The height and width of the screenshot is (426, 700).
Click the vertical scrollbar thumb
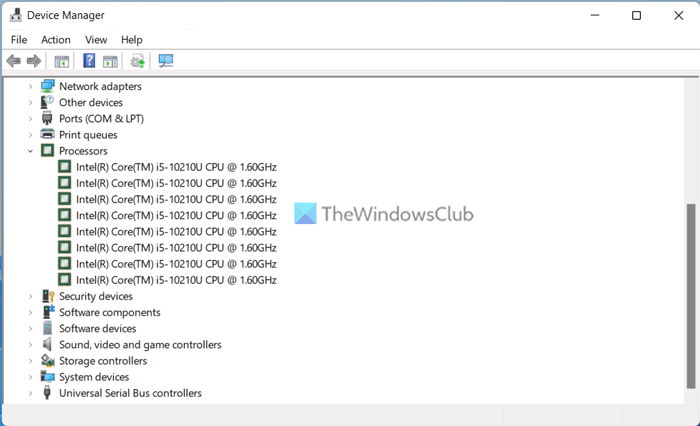pos(691,296)
